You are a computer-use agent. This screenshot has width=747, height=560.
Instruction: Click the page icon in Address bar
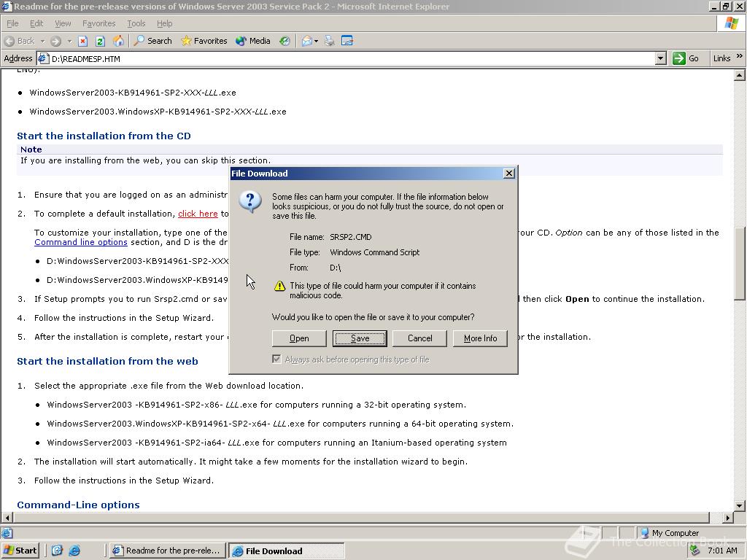click(43, 58)
